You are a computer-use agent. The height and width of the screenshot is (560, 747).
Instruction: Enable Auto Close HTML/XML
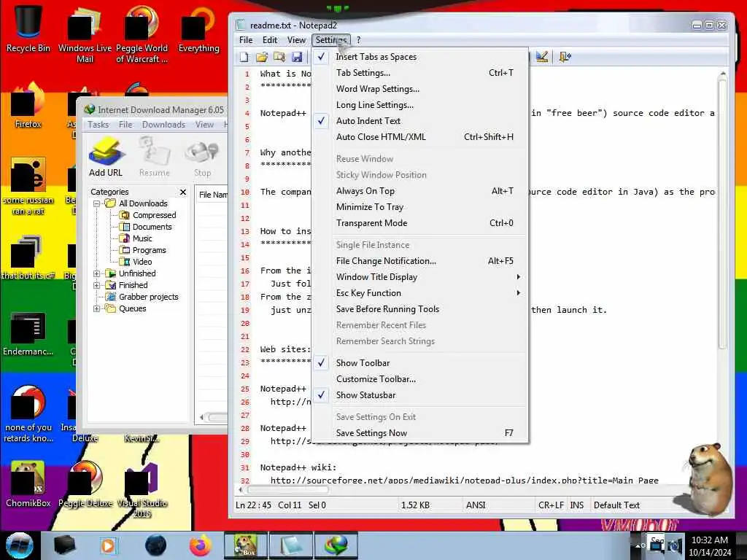tap(419, 137)
